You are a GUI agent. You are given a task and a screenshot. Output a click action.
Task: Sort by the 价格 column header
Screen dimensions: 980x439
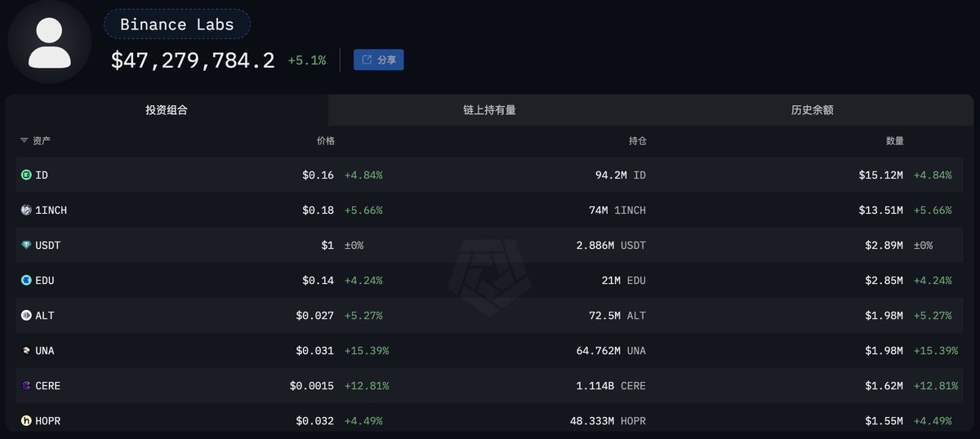325,140
